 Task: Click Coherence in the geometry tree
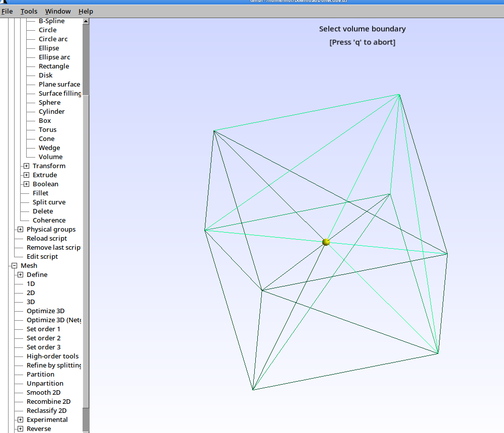[49, 220]
